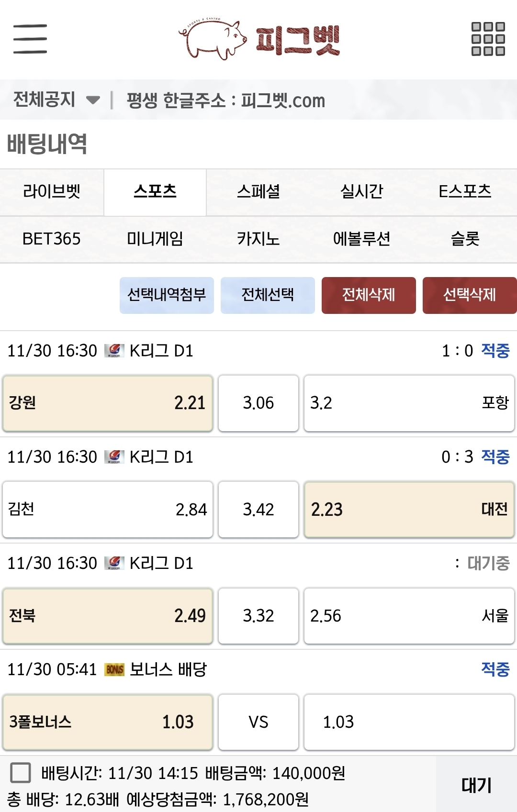Click the 전체선택 button
The image size is (517, 812).
click(268, 295)
